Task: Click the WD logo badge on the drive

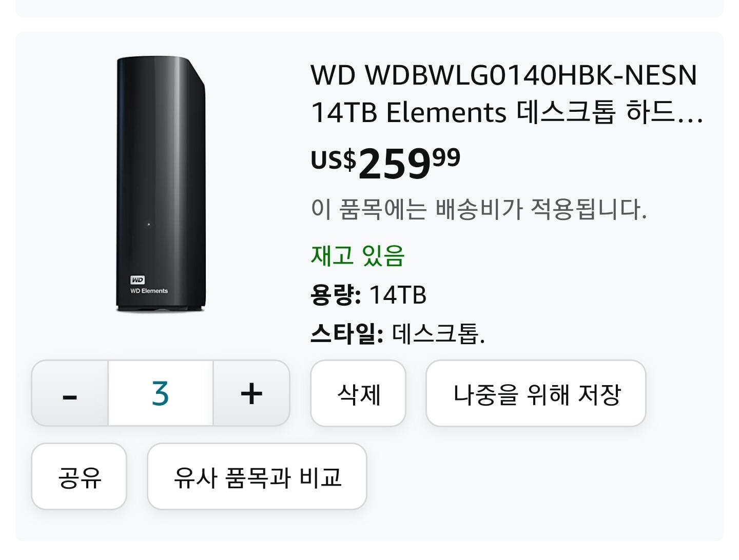Action: (x=138, y=279)
